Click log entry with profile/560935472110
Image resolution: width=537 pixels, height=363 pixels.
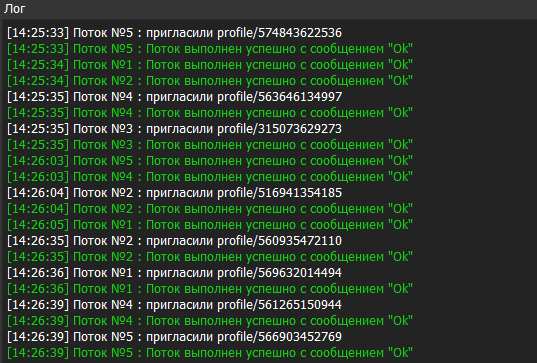(x=174, y=241)
